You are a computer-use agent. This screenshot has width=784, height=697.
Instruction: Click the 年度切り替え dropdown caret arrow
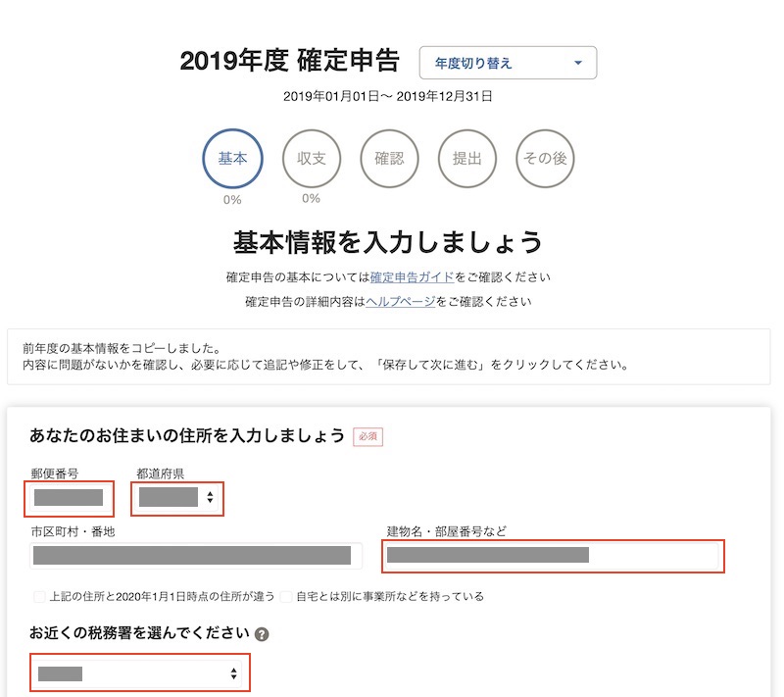click(578, 63)
